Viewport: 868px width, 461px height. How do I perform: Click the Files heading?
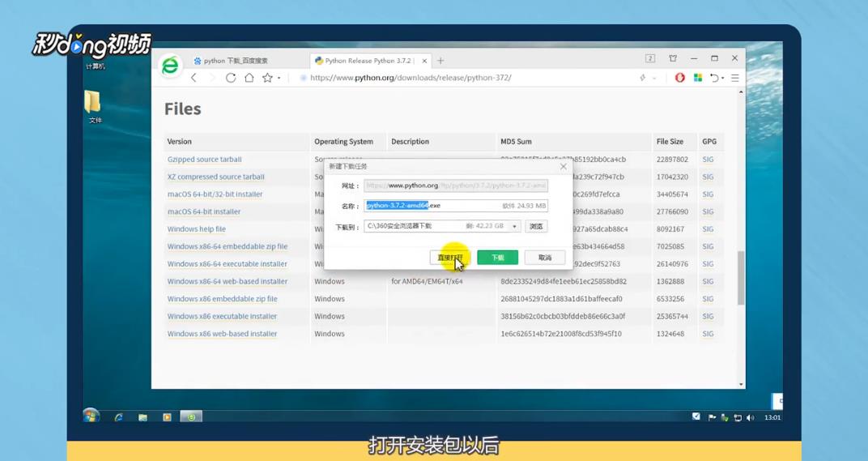[183, 109]
